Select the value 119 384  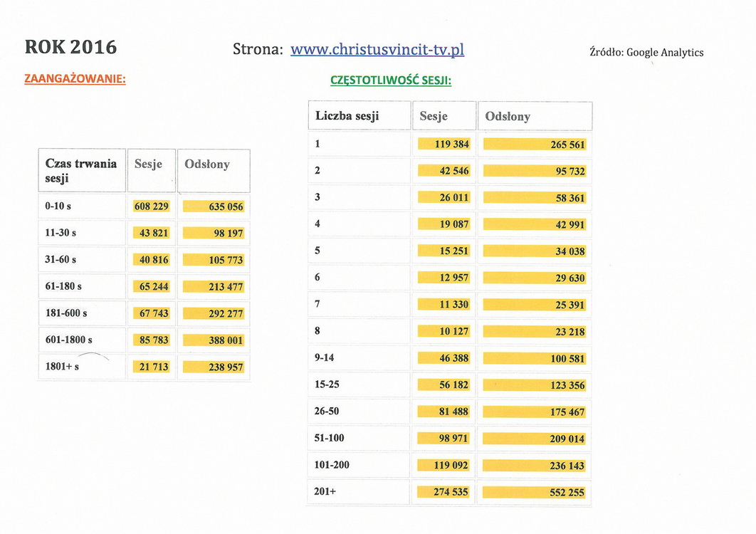pos(452,145)
